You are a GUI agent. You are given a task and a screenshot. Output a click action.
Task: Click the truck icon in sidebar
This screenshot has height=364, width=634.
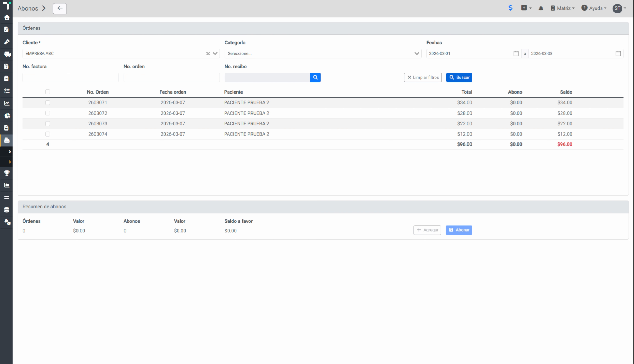click(x=7, y=54)
